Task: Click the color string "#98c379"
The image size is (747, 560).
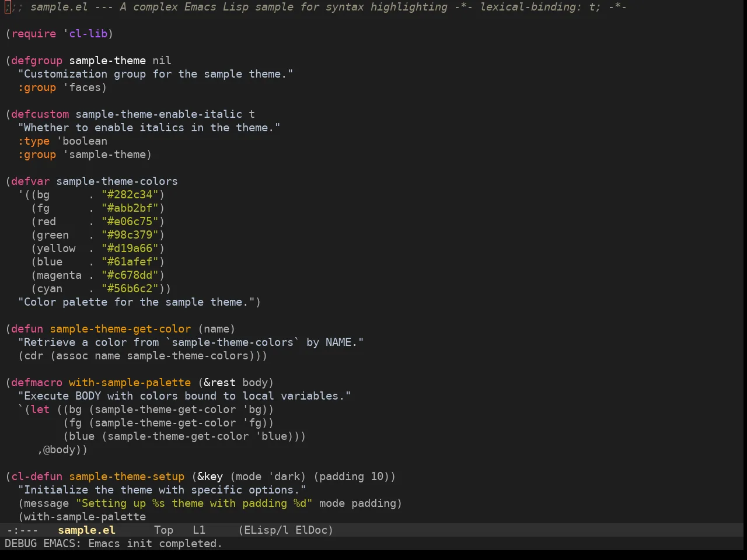Action: click(x=130, y=235)
